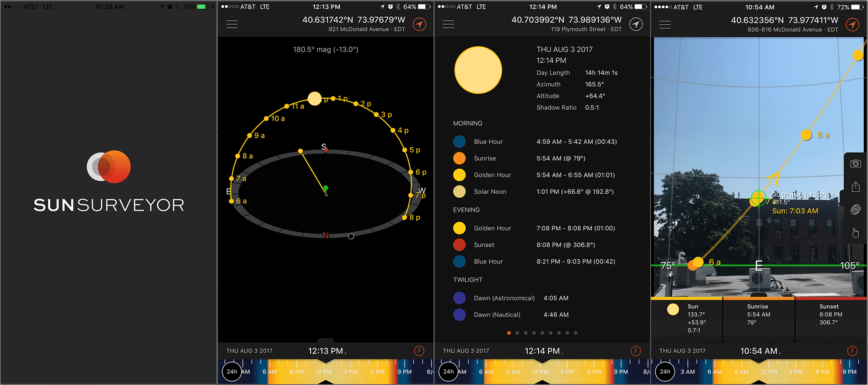Tap the 6 PM mark on the 12:14 PM timeline
The image size is (868, 385).
(x=594, y=372)
